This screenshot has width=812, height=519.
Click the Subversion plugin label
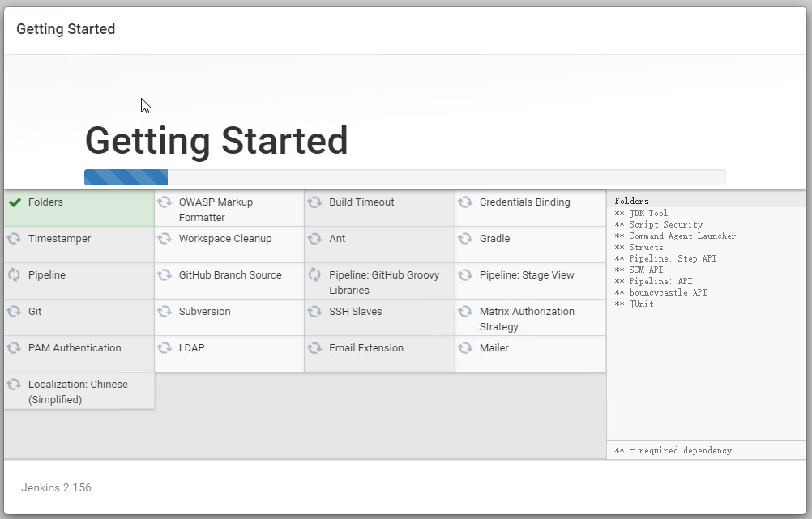pos(204,312)
